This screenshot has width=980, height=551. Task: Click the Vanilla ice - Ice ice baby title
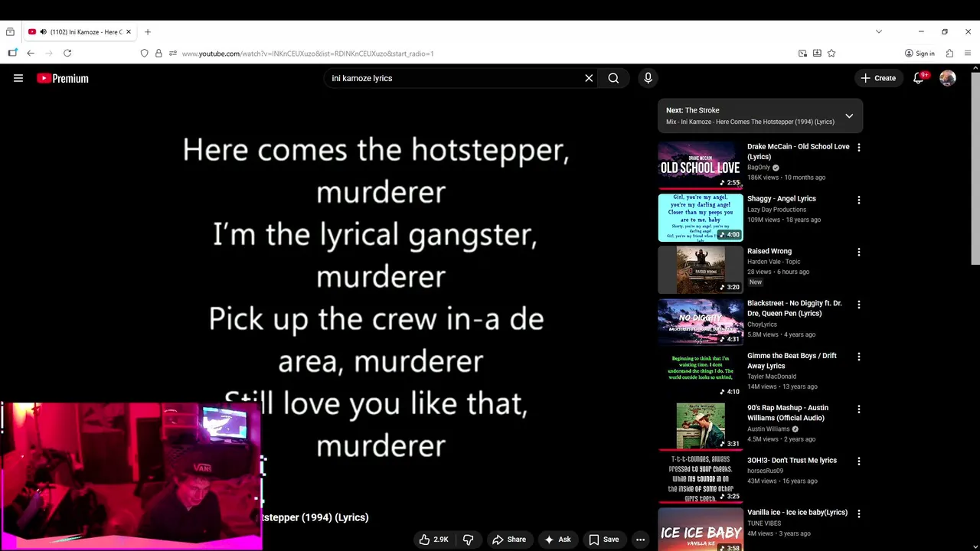(x=797, y=513)
